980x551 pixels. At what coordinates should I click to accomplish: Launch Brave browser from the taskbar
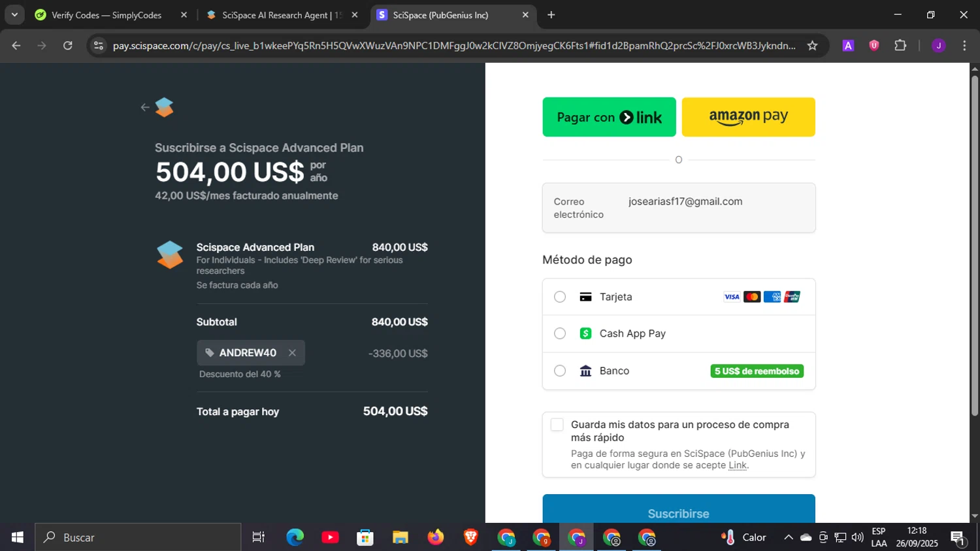[471, 537]
